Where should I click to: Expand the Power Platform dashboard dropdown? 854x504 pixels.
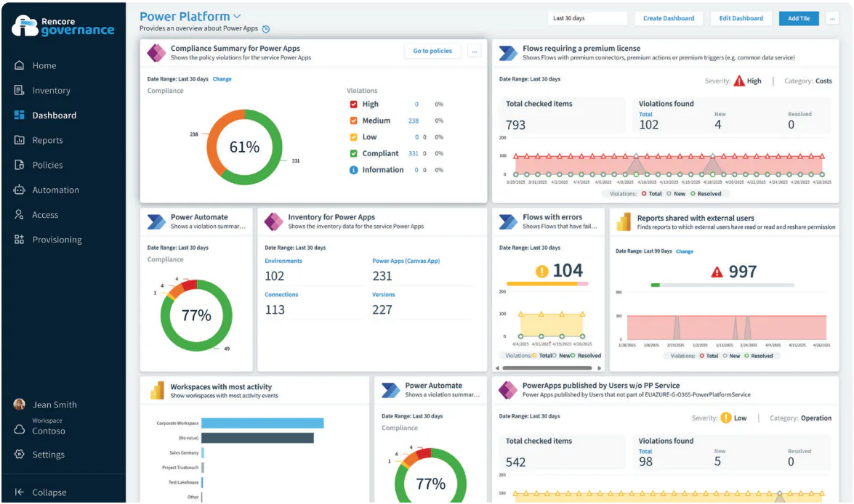tap(237, 16)
